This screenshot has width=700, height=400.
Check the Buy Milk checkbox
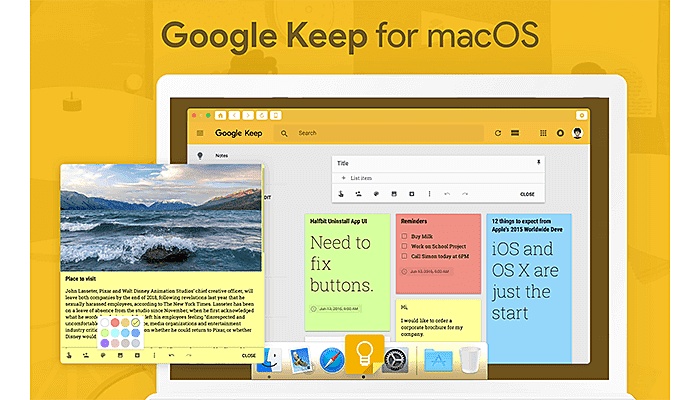pos(404,236)
